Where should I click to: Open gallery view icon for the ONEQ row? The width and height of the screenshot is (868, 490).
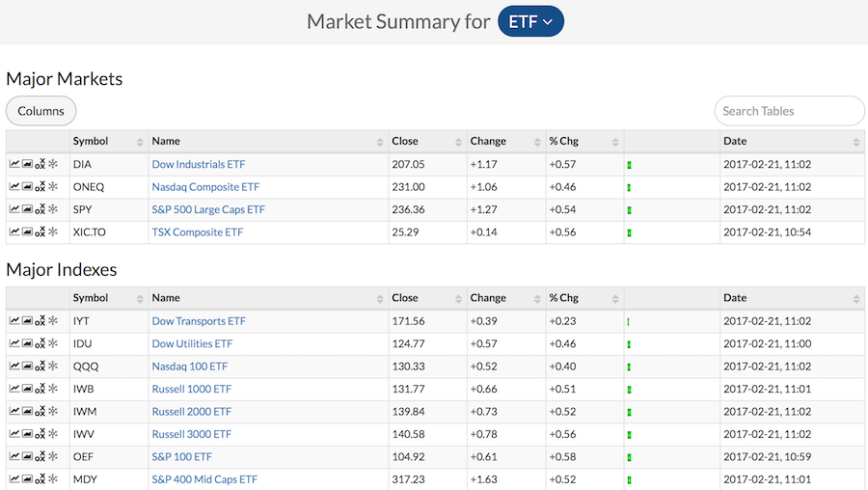(x=27, y=187)
